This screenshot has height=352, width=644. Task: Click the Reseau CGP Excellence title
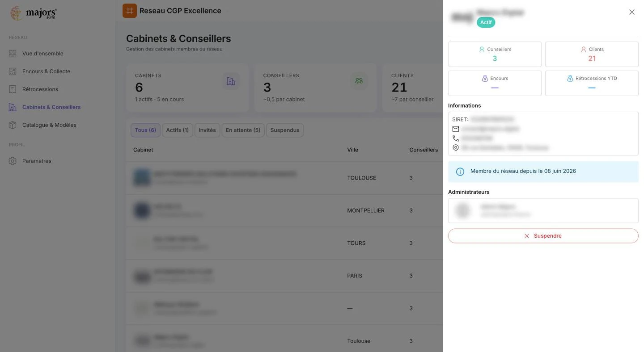[x=180, y=11]
